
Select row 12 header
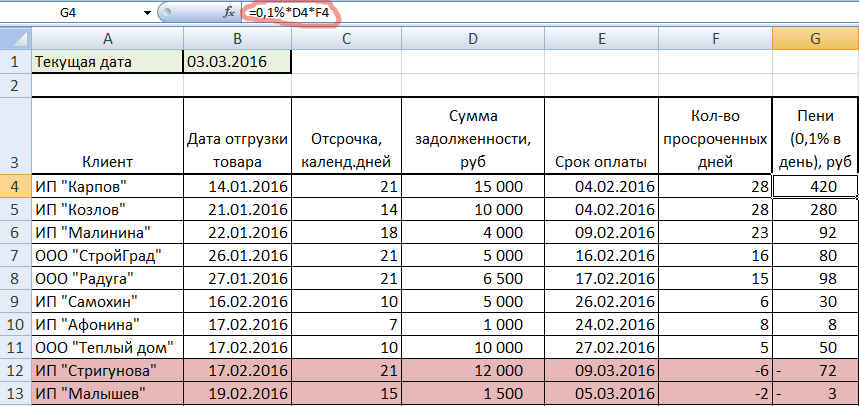click(16, 370)
